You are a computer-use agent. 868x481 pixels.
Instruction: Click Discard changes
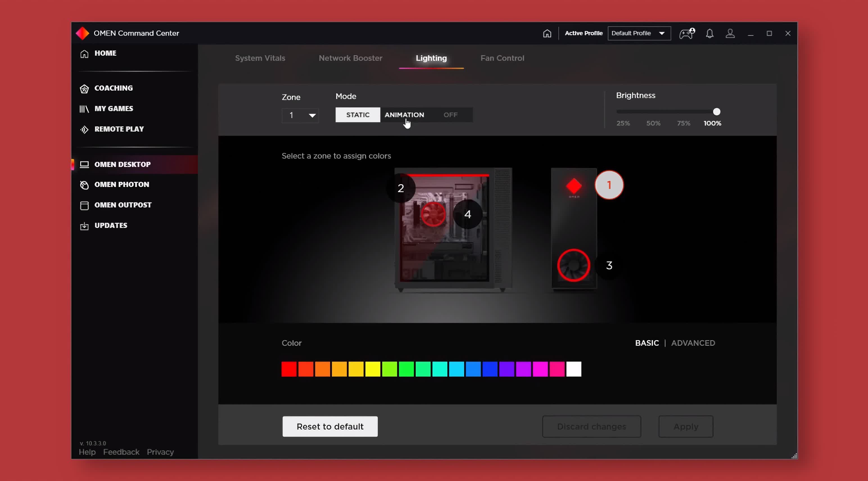(591, 426)
